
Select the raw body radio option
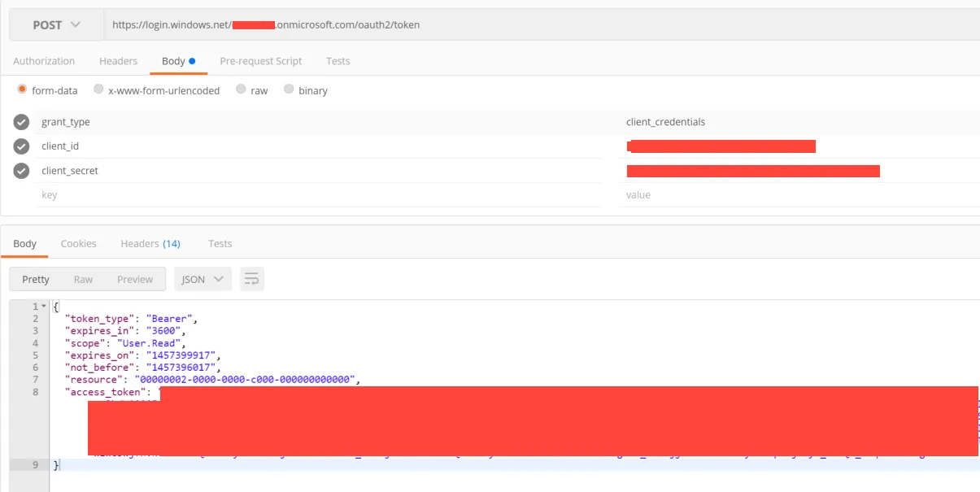coord(241,89)
